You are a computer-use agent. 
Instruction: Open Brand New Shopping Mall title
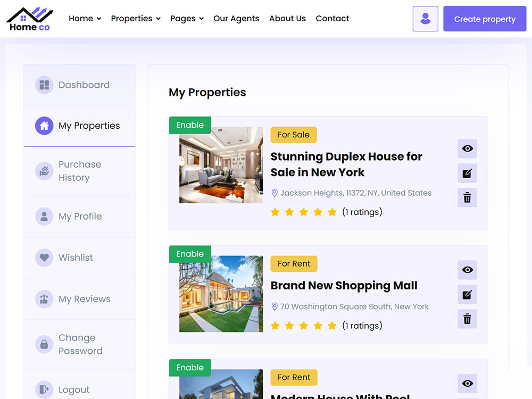pos(344,285)
